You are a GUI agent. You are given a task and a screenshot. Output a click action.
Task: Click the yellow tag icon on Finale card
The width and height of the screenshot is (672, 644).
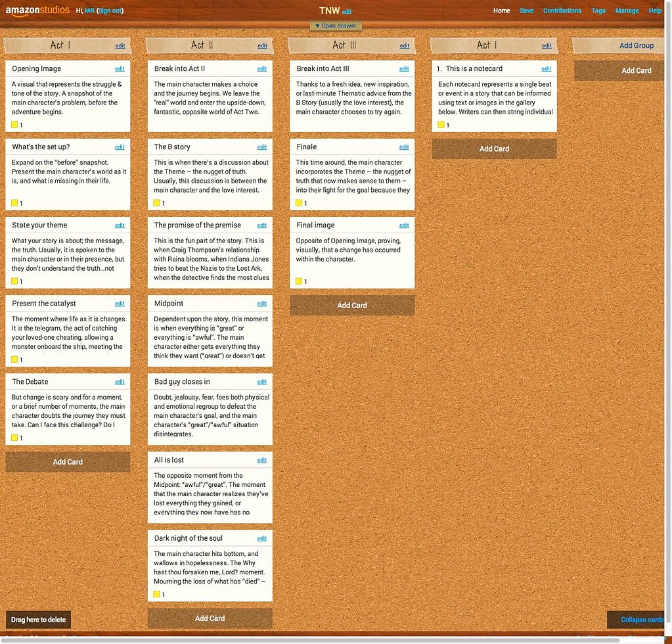pos(298,203)
